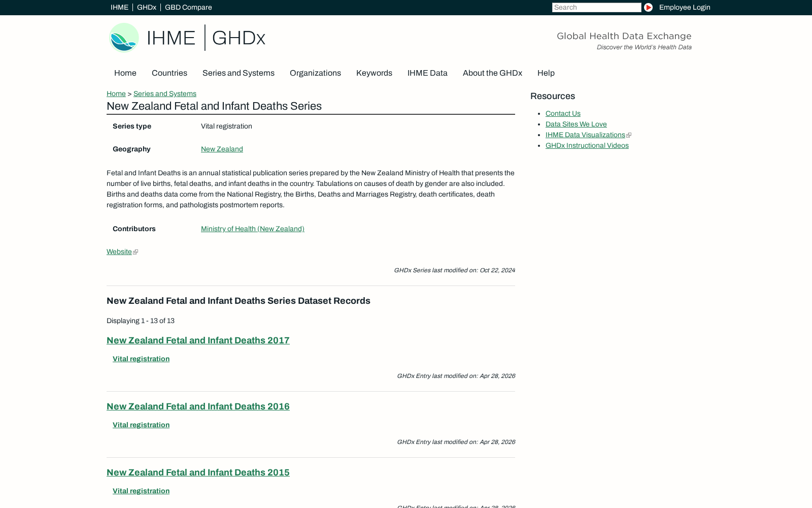Click 'GHDx Series last modified on: Oct 22, 2024'
Viewport: 812px width, 508px height.
click(x=454, y=270)
